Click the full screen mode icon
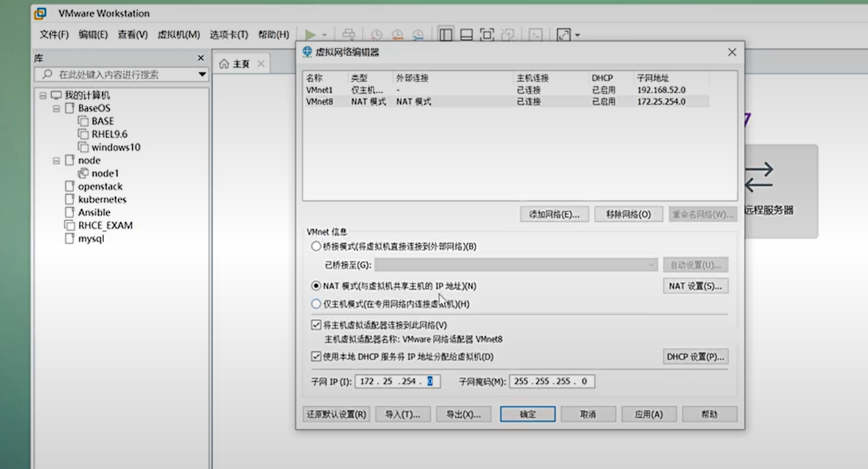The height and width of the screenshot is (469, 868). point(486,35)
